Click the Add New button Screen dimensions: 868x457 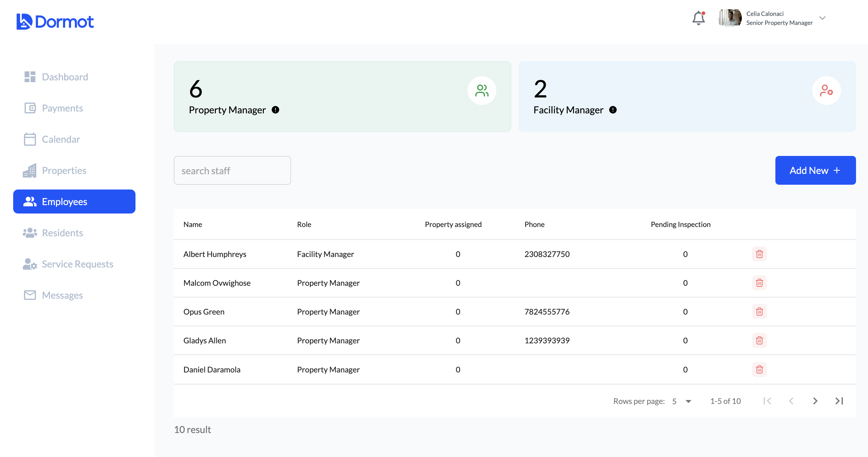[816, 171]
